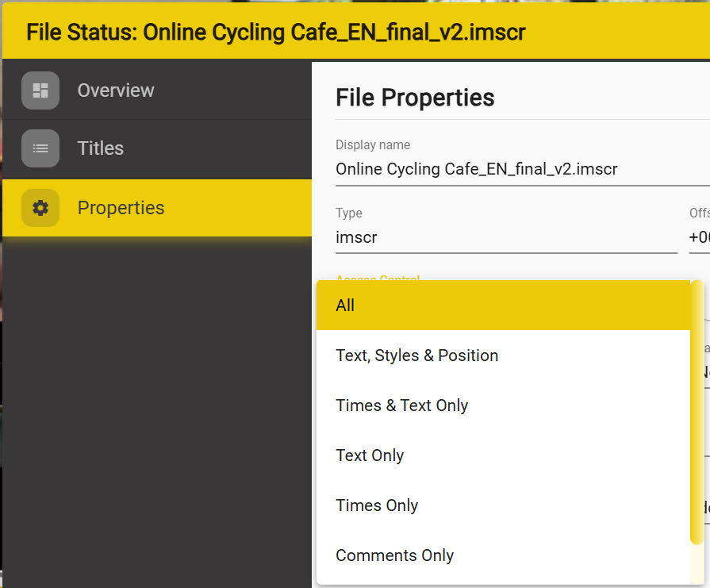
Task: Open the Overview tab label
Action: point(116,90)
